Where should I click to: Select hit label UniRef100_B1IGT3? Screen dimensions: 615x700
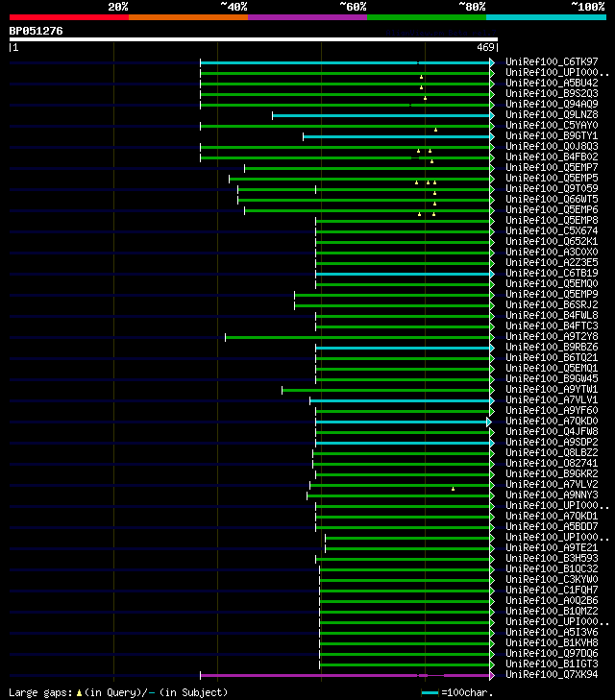(552, 664)
